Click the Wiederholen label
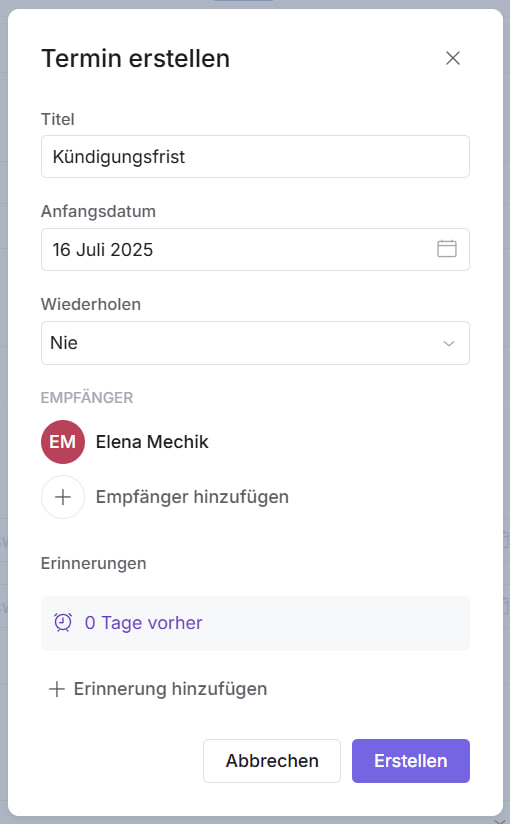 pyautogui.click(x=91, y=304)
